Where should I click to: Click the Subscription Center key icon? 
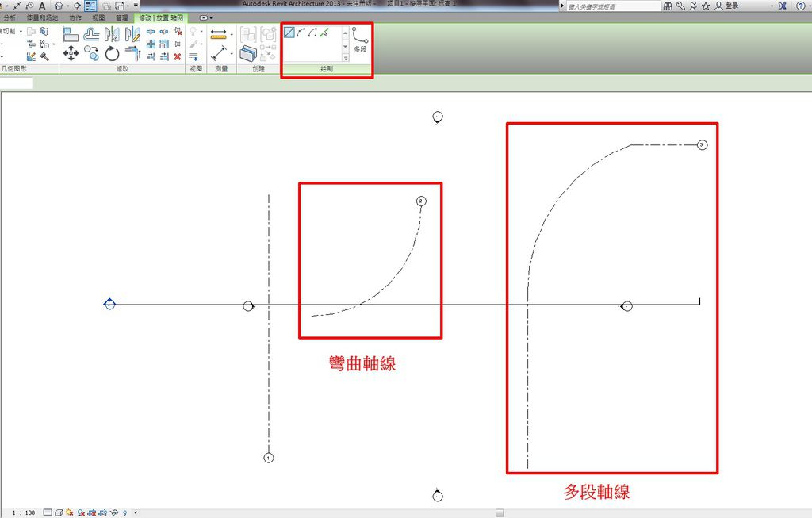(680, 6)
